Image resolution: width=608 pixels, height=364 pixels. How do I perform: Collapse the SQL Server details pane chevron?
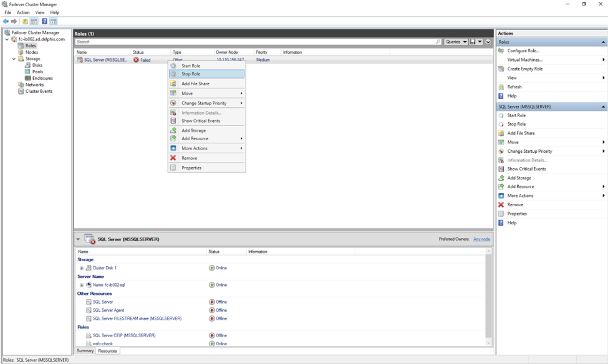tap(78, 239)
